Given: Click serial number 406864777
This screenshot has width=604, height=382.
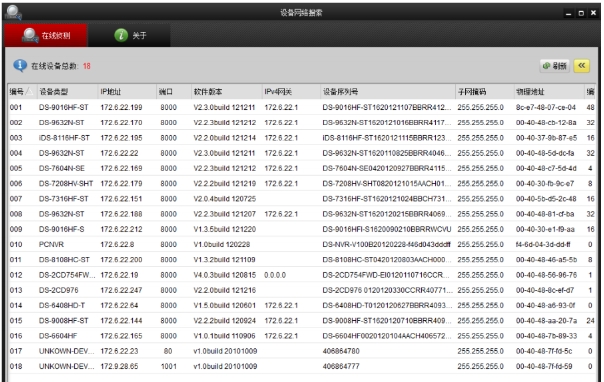Looking at the screenshot, I should (x=341, y=366).
